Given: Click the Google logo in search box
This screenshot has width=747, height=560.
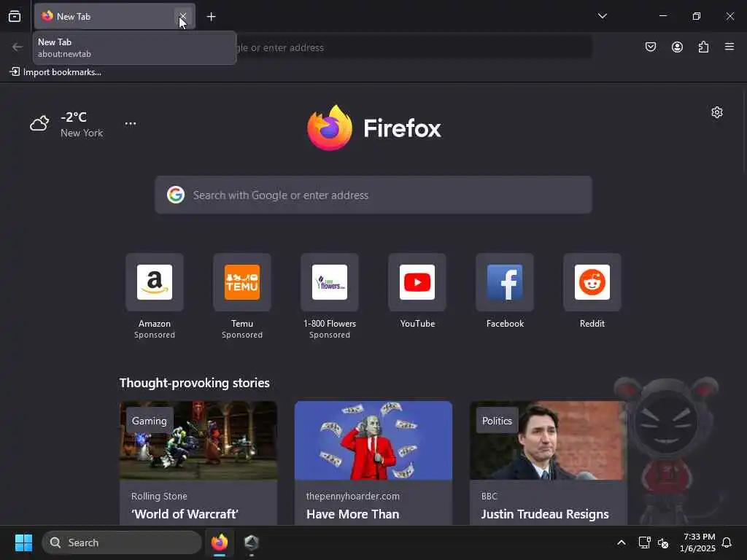Looking at the screenshot, I should click(176, 195).
